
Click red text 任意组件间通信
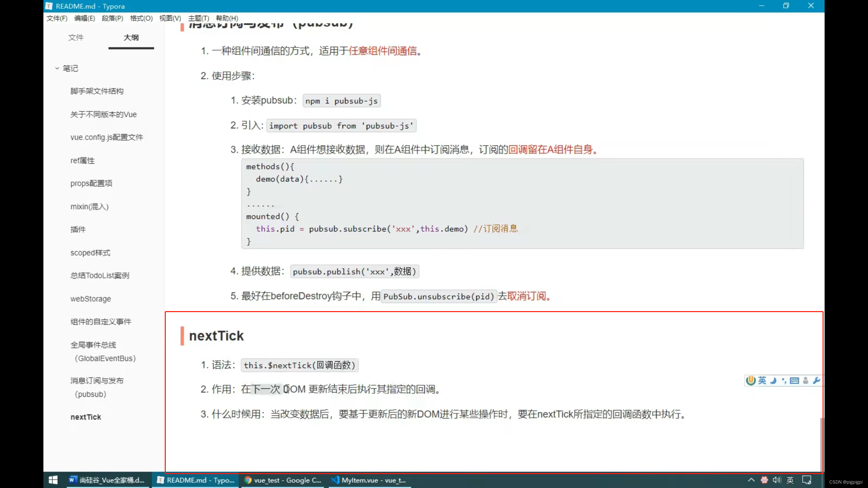coord(382,51)
